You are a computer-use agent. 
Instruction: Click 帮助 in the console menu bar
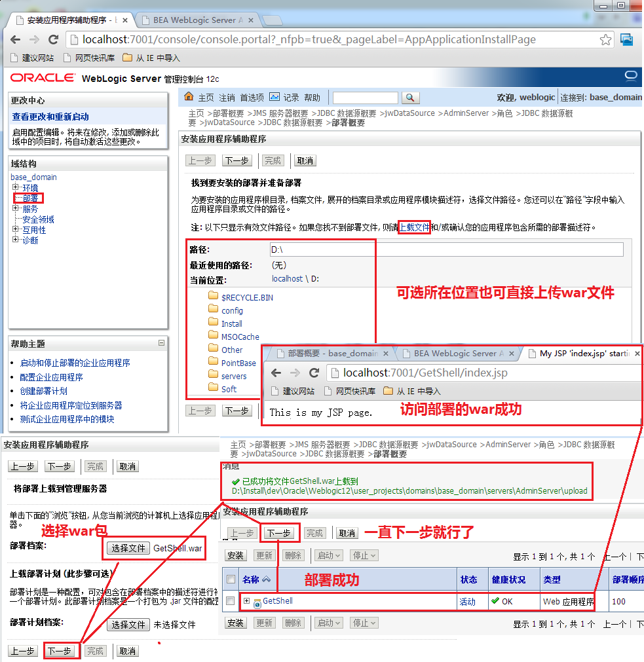pos(312,98)
